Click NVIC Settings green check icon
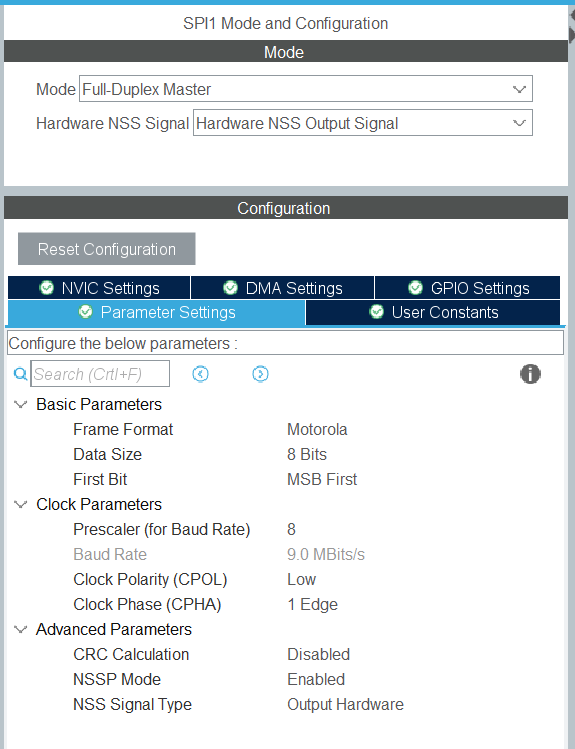Image resolution: width=575 pixels, height=749 pixels. (46, 288)
